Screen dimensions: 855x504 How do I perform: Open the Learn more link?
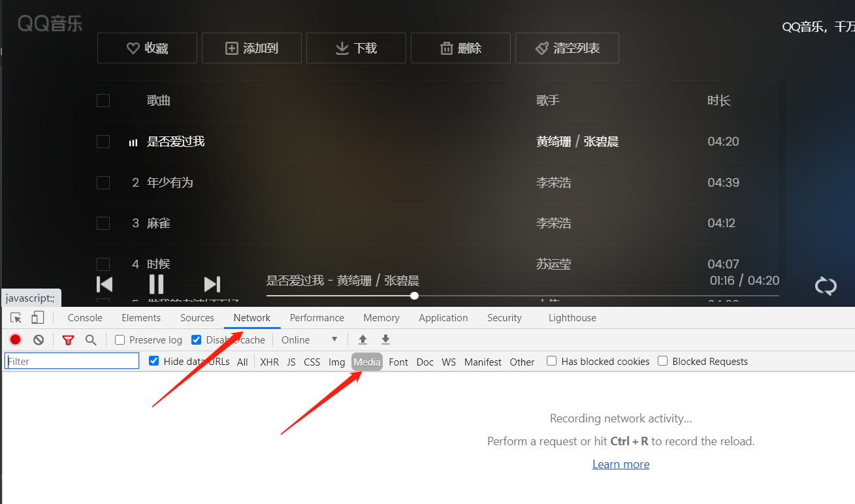click(x=621, y=464)
